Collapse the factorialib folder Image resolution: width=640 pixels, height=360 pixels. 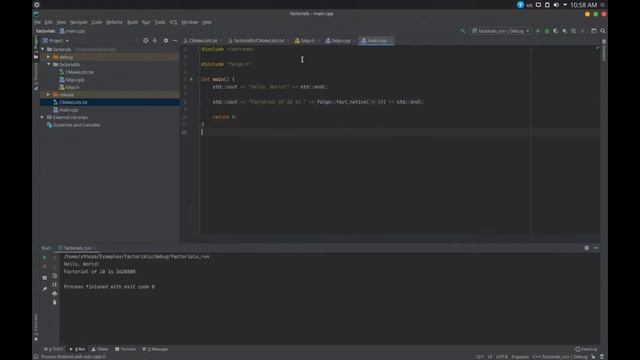(49, 64)
